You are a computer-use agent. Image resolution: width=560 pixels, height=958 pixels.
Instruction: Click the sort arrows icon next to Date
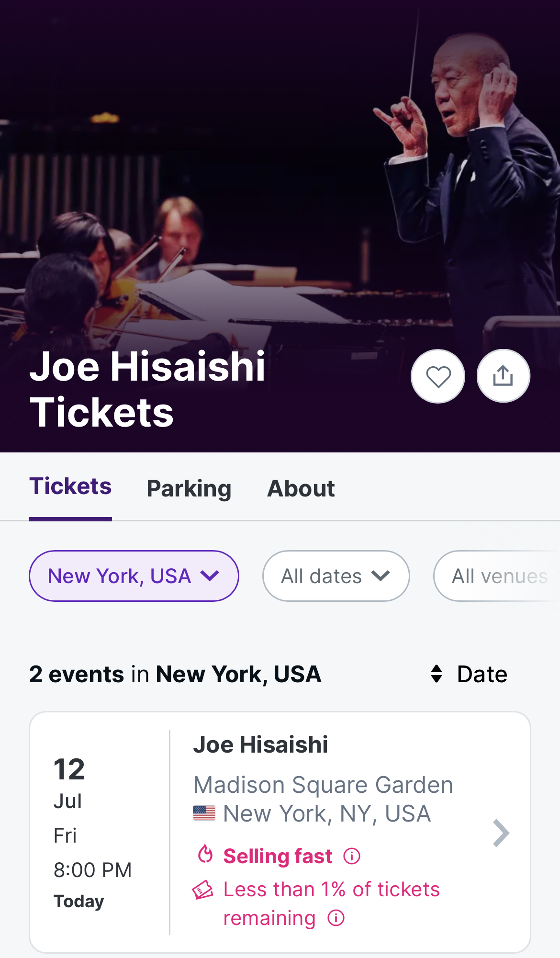(437, 674)
